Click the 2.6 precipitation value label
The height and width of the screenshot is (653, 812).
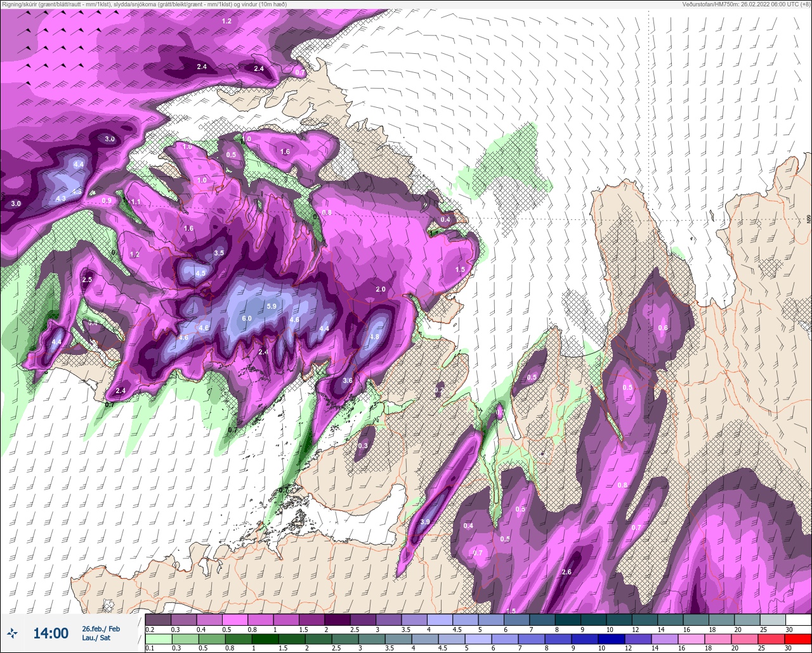pos(567,572)
